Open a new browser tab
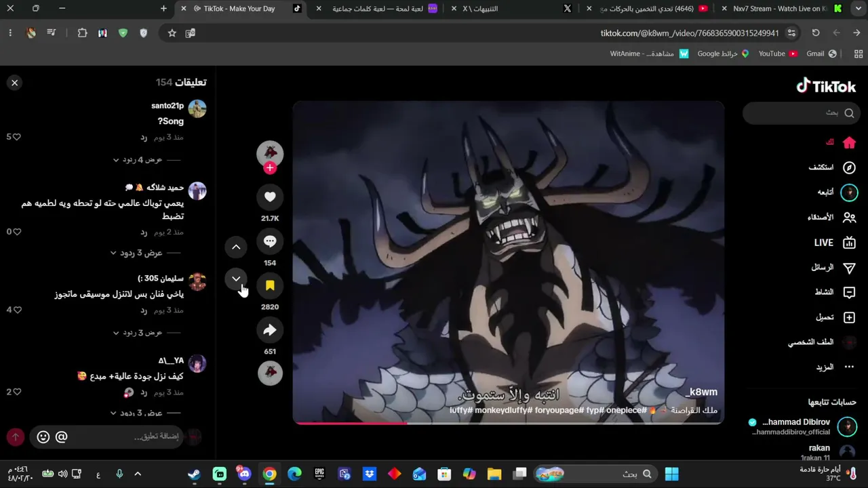Viewport: 868px width, 488px height. pyautogui.click(x=163, y=9)
